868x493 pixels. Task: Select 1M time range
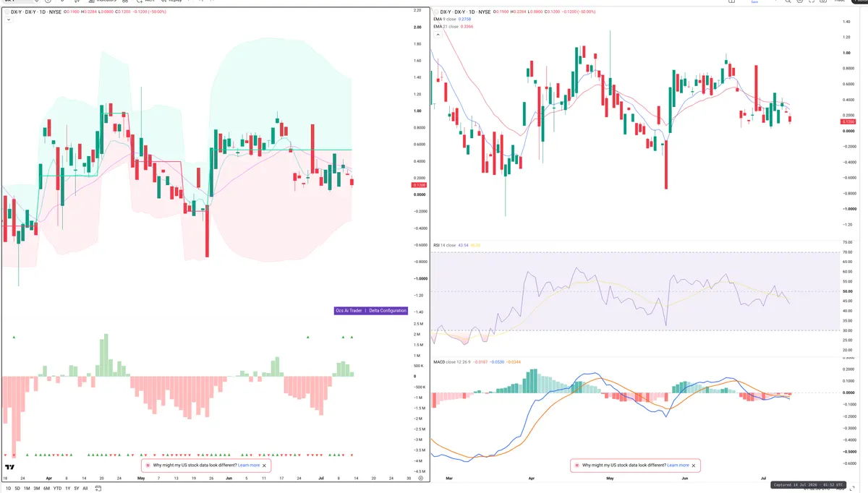(27, 489)
